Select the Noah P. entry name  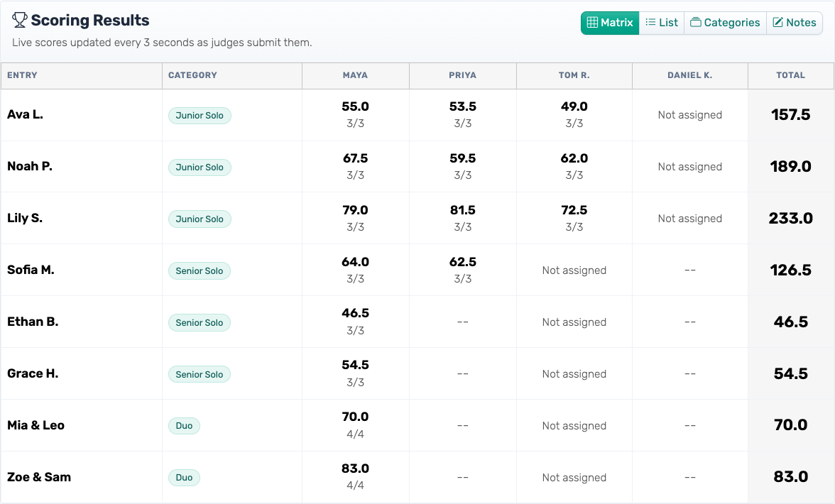point(30,166)
